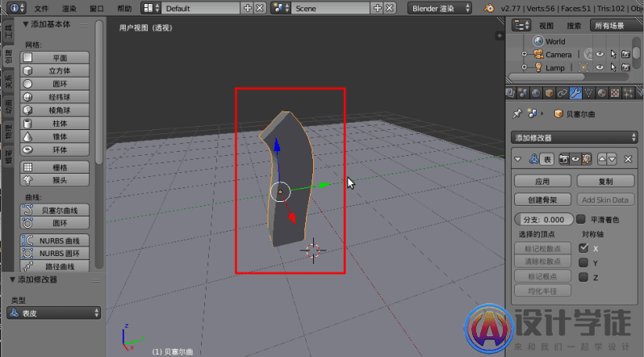Toggle Camera selectability cursor icon

point(613,54)
